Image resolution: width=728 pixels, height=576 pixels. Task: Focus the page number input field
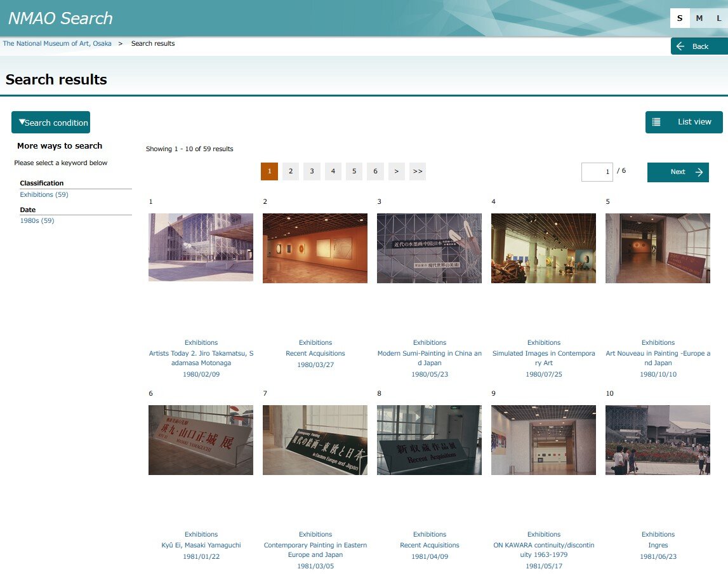[597, 172]
